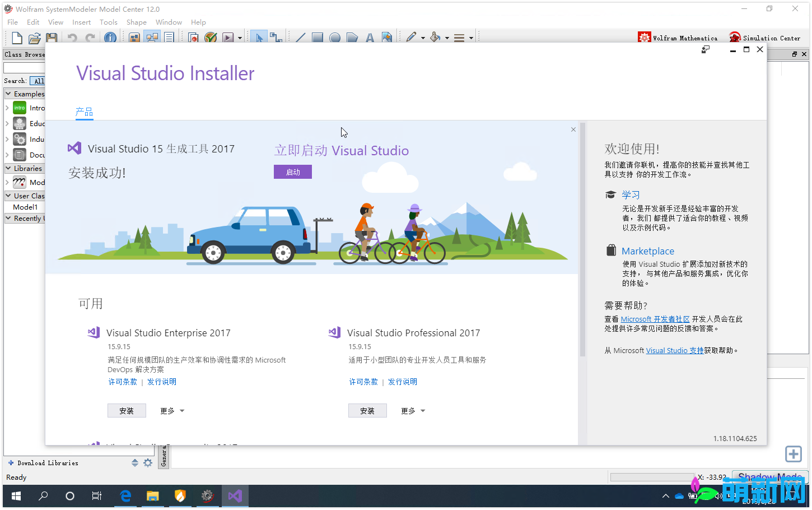Select the Ellipse shape tool
This screenshot has height=510, width=812.
[335, 38]
